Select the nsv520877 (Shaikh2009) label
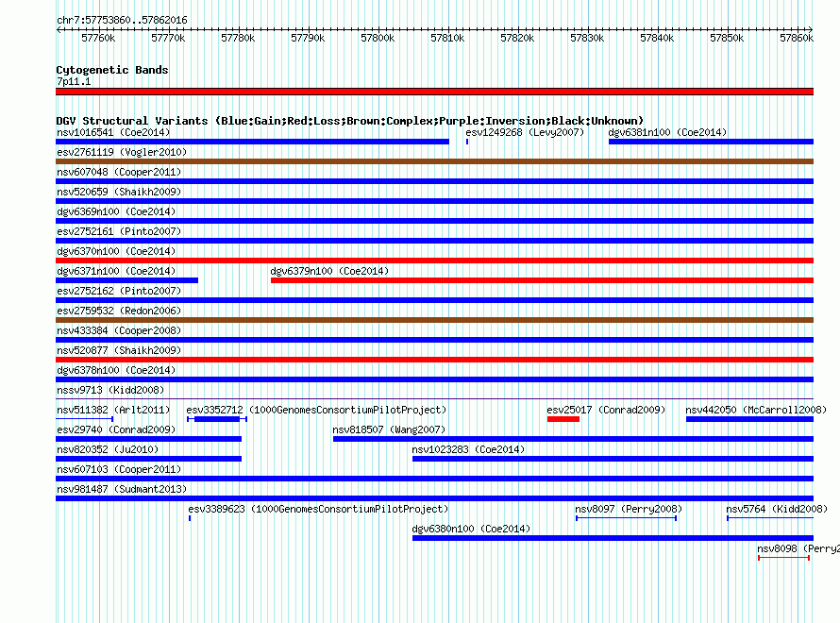This screenshot has width=840, height=623. tap(119, 350)
